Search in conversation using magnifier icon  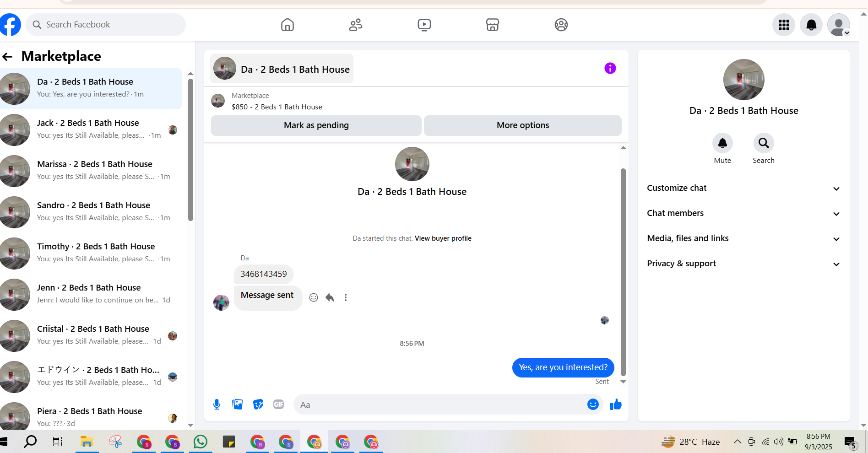764,143
